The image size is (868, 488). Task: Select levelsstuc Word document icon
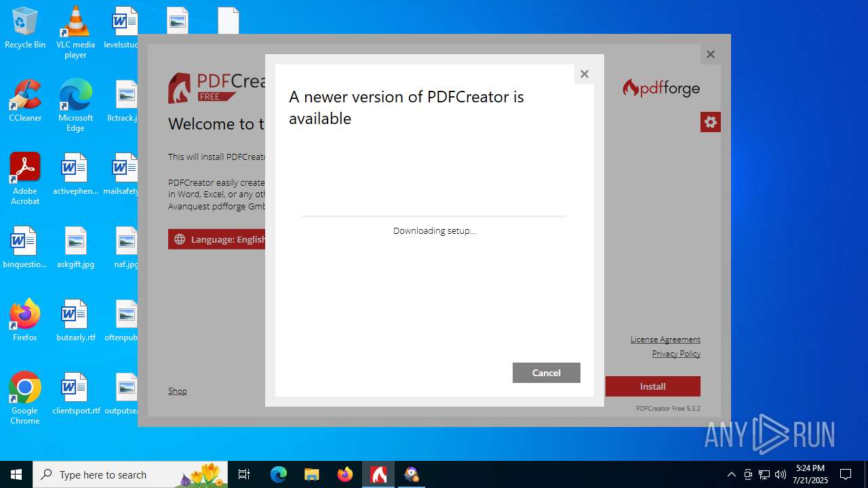point(122,28)
